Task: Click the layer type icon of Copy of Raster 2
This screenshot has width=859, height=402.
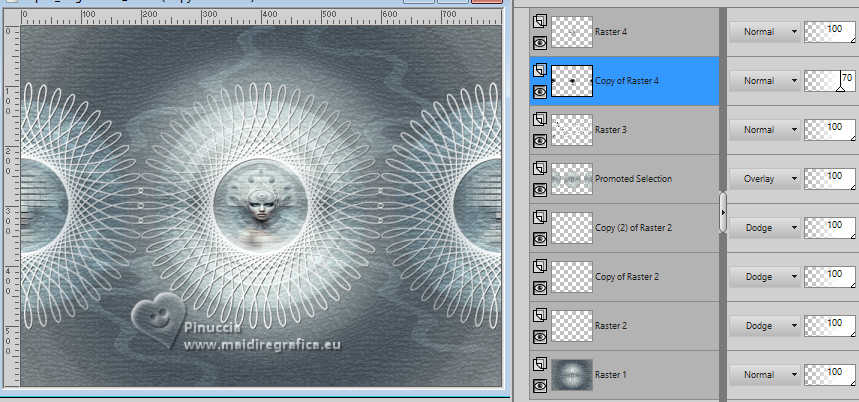Action: [540, 266]
